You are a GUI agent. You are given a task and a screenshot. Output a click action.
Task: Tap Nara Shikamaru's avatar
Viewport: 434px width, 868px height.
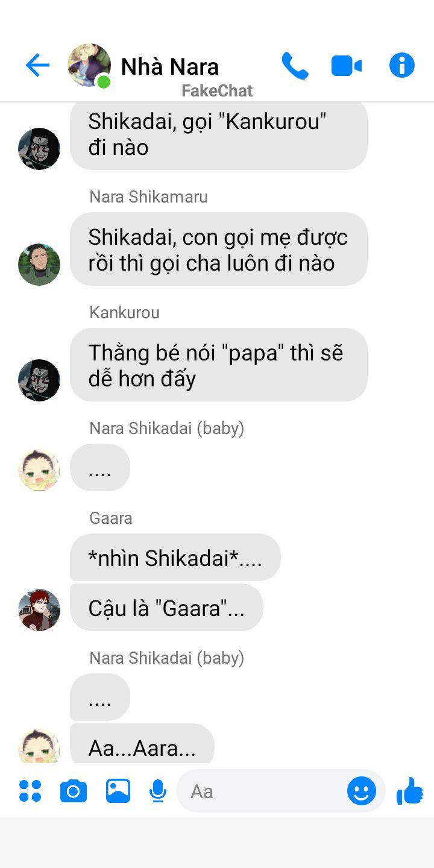click(39, 265)
